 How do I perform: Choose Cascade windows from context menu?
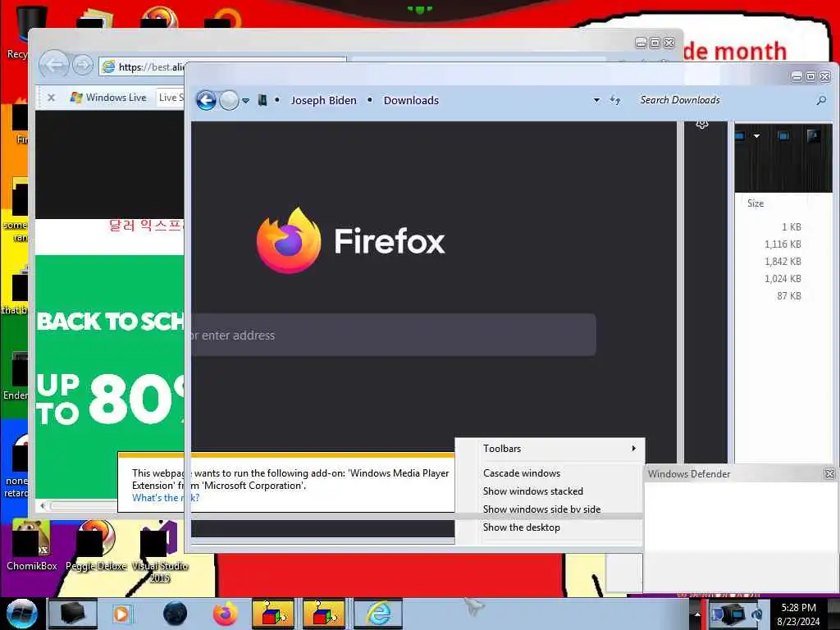tap(550, 473)
